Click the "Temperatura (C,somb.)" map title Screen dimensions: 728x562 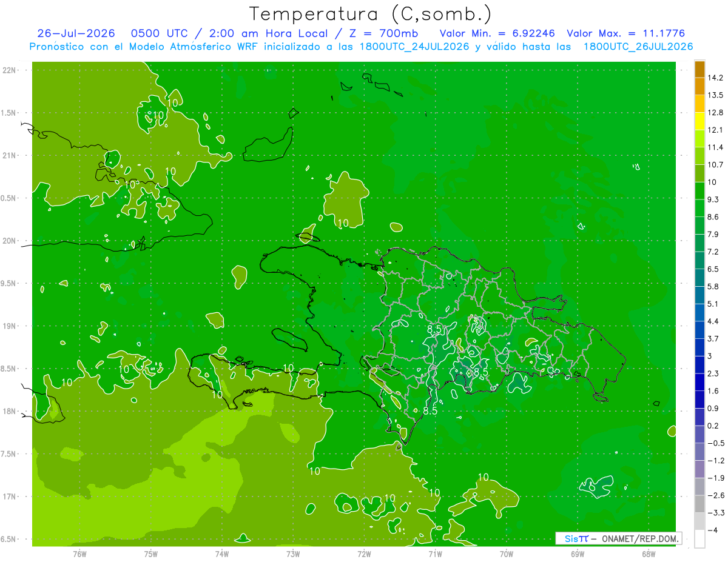click(370, 13)
